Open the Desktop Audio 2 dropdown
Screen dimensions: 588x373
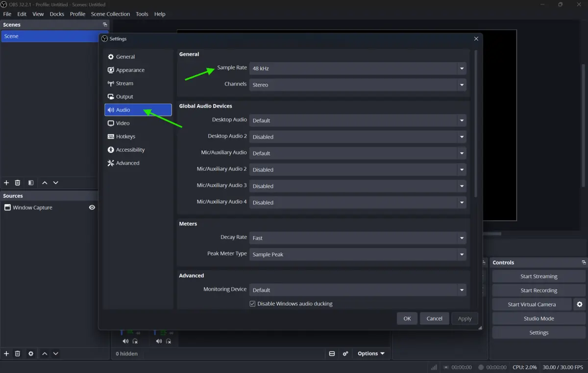coord(358,137)
